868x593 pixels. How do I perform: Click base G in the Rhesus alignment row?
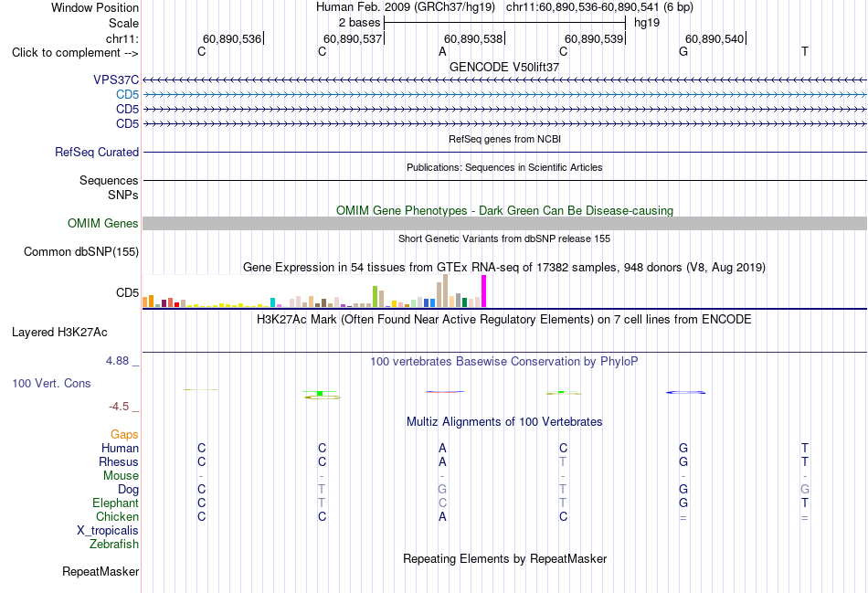(x=683, y=461)
